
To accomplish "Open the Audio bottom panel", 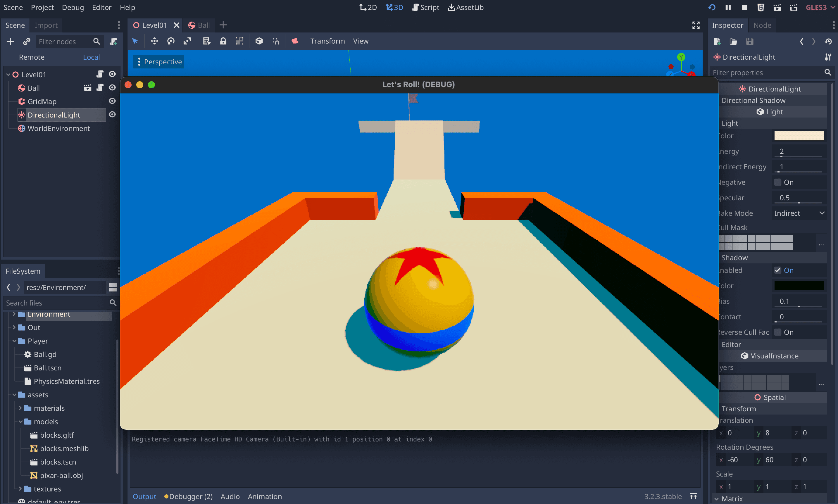I will coord(230,496).
